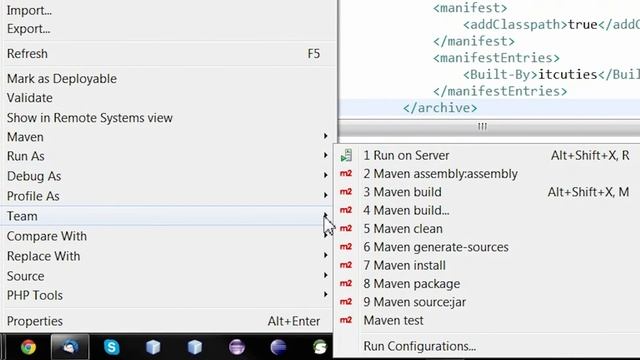
Task: Click the Built-By value itcuties in editor
Action: coord(568,75)
